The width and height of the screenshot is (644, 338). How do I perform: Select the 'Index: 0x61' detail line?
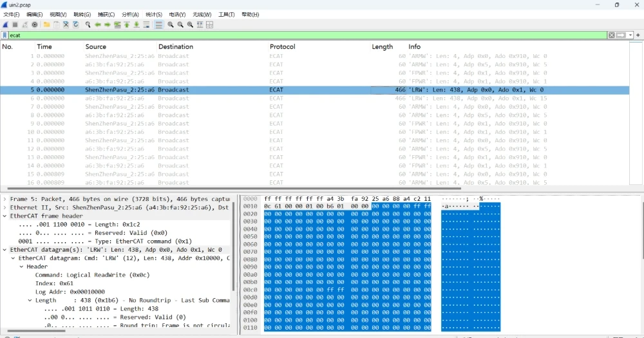coord(54,283)
